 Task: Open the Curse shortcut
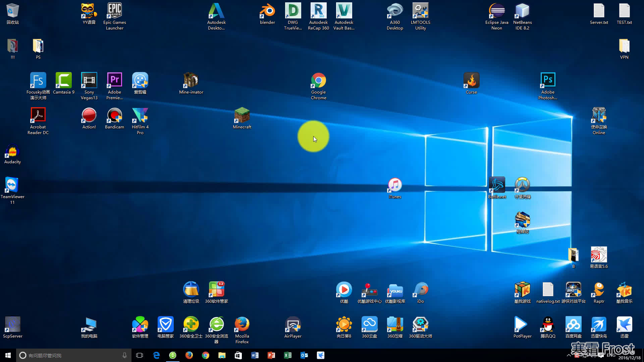471,83
